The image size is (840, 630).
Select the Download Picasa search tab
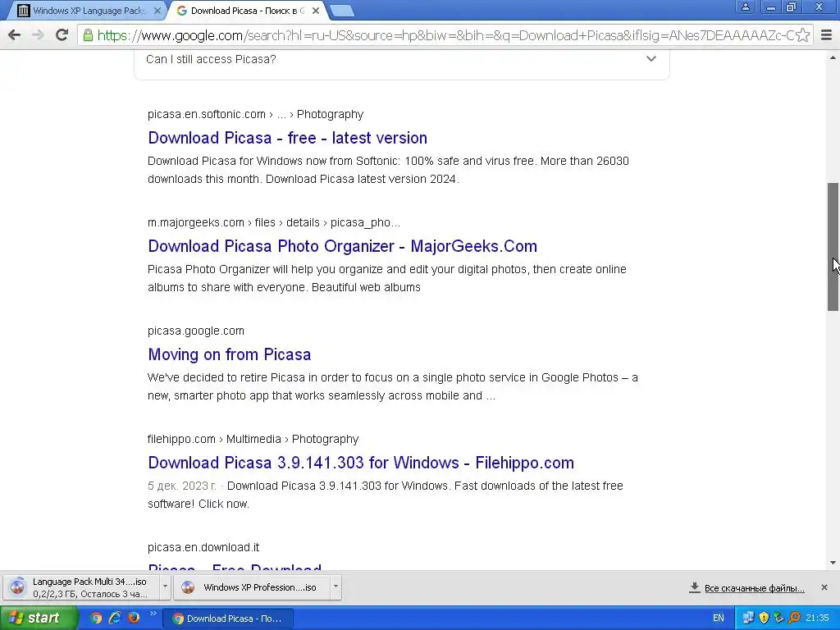tap(246, 10)
